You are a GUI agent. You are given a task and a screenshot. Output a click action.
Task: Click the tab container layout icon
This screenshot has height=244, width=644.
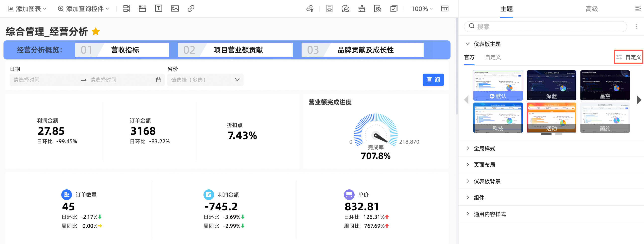point(142,8)
